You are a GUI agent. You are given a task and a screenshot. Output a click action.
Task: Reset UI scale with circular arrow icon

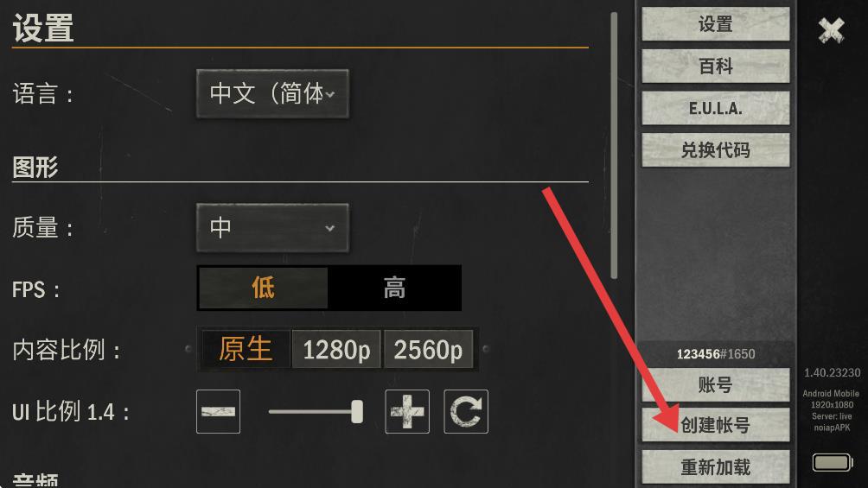pyautogui.click(x=465, y=412)
